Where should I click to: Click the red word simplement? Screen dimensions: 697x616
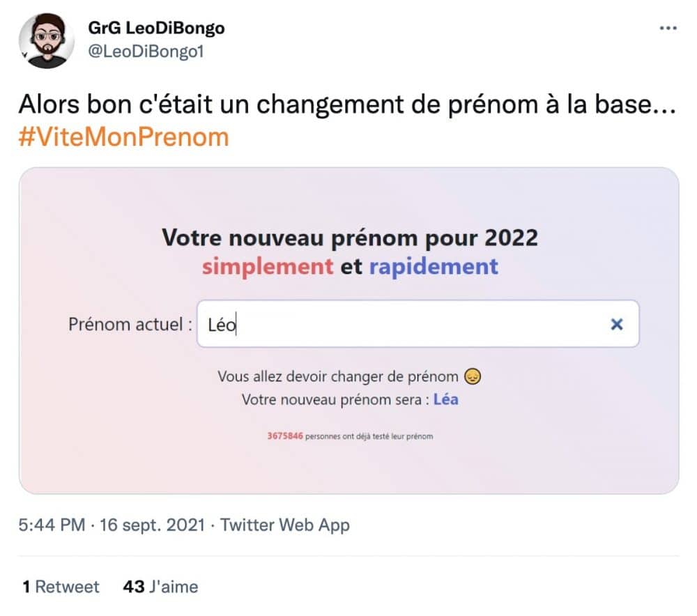point(268,266)
